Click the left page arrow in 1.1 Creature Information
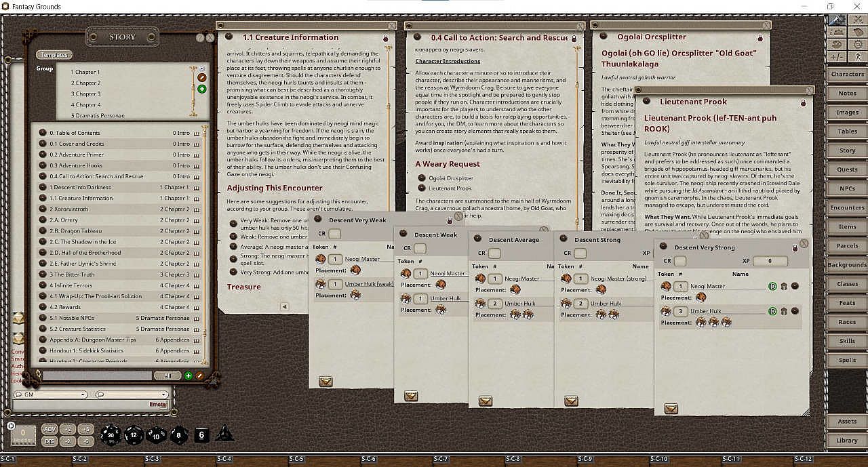 click(x=285, y=306)
